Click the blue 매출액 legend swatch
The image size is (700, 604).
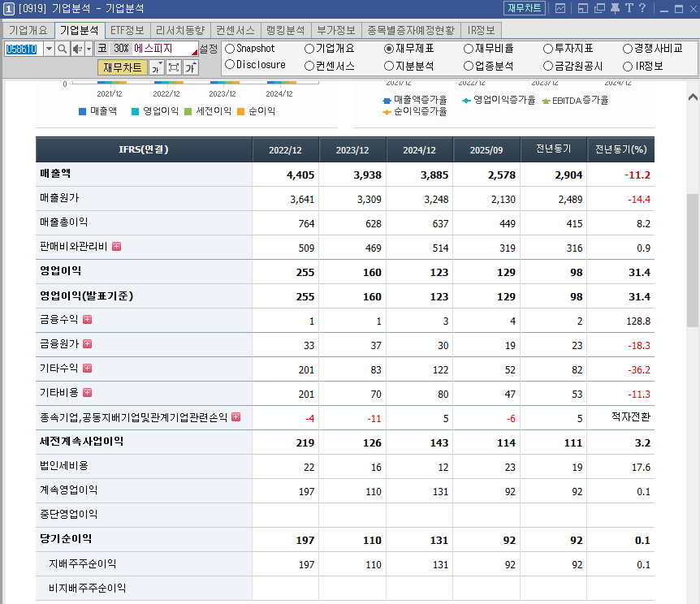pos(82,111)
